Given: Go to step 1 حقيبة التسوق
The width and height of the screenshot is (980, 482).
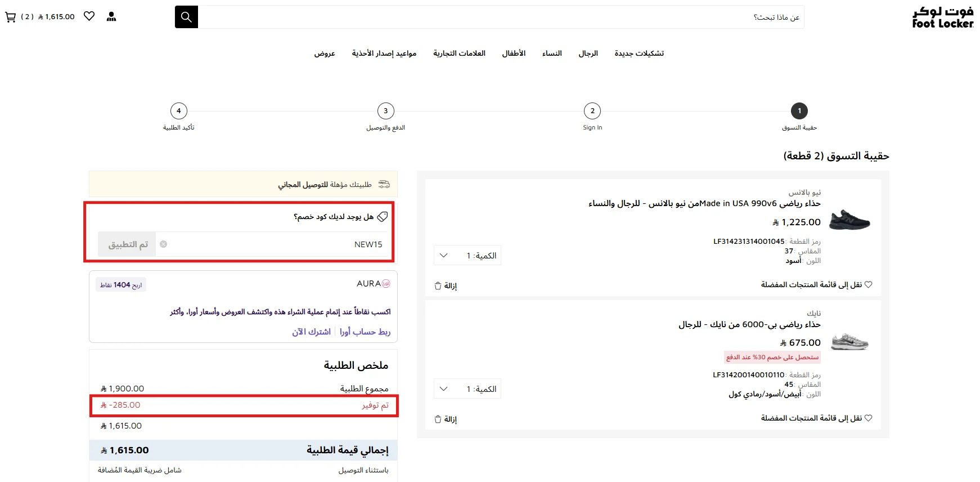Looking at the screenshot, I should 799,111.
